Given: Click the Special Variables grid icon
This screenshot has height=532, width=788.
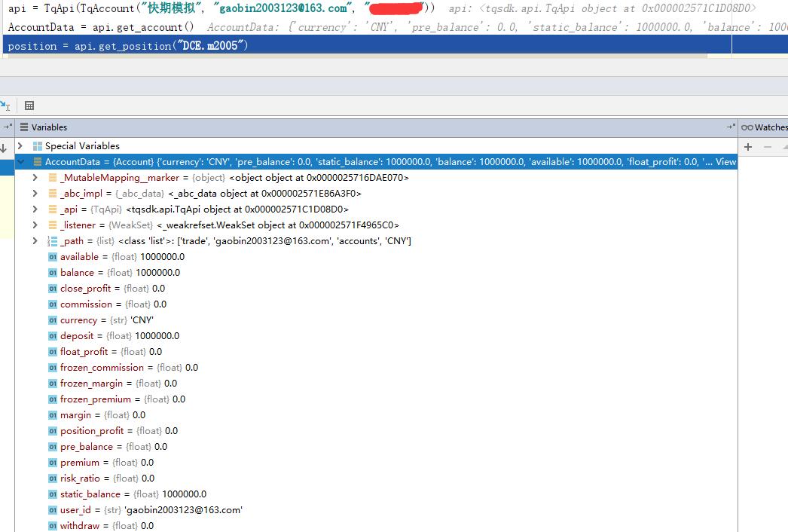Looking at the screenshot, I should coord(38,146).
